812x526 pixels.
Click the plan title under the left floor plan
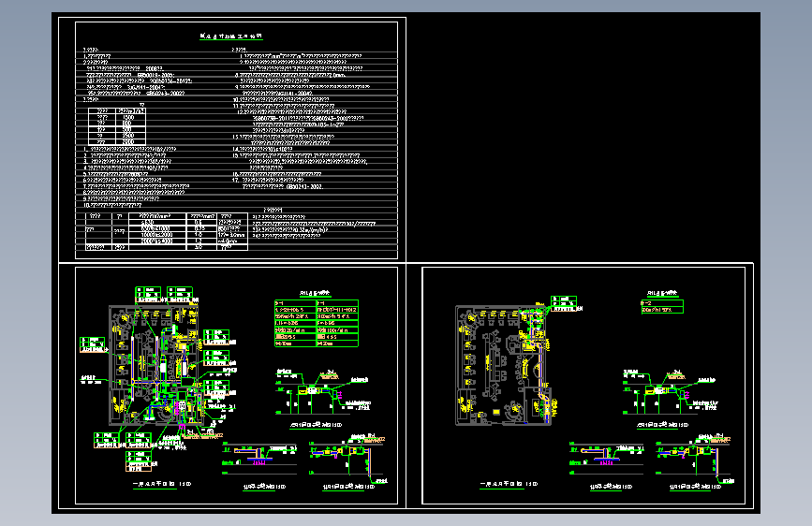pos(162,484)
